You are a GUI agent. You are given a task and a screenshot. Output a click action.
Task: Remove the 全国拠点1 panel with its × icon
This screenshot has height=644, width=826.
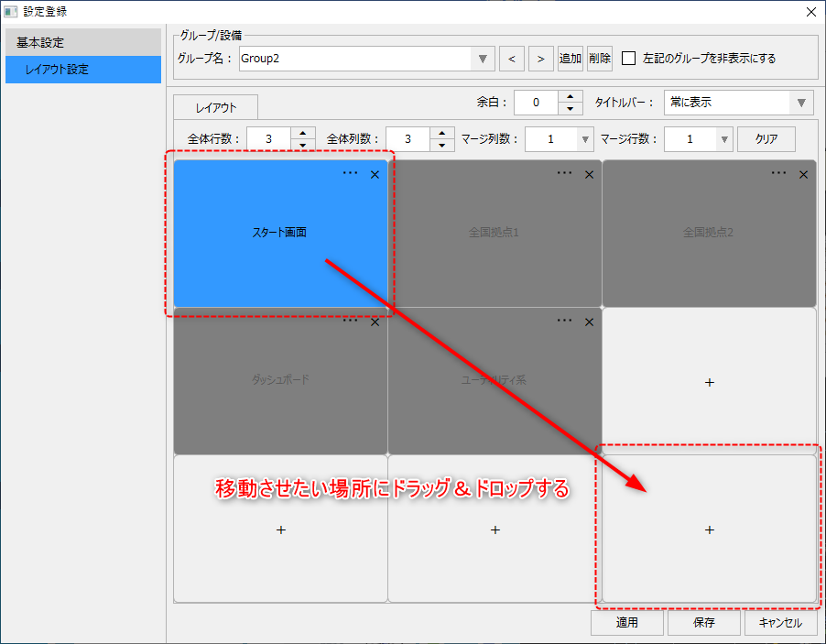coord(588,173)
